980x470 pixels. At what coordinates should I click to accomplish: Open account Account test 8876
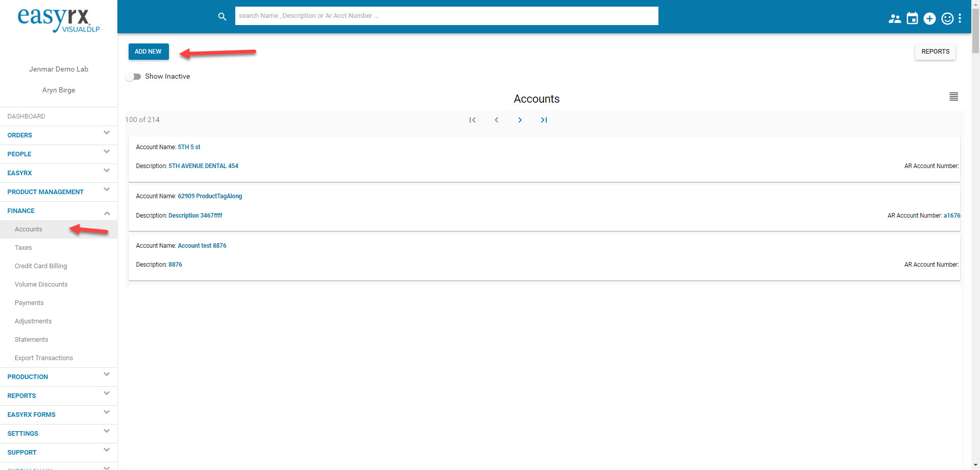202,246
